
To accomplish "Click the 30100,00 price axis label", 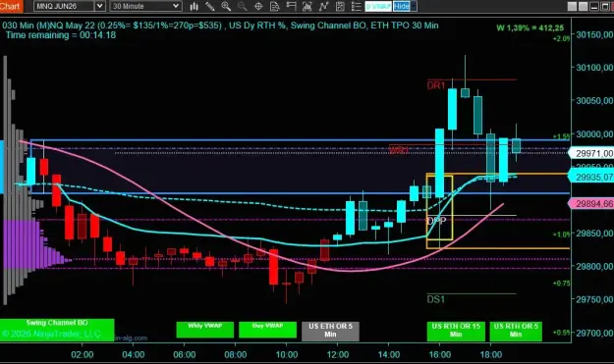I will click(594, 68).
